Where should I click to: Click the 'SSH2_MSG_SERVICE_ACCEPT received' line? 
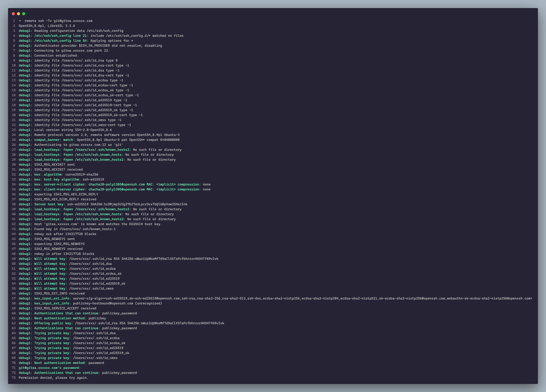click(58, 308)
